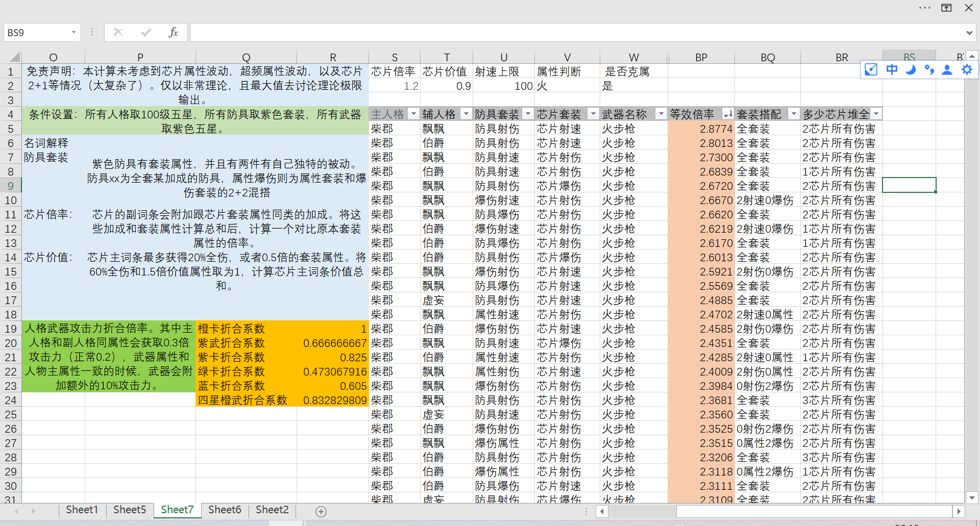Click 名词解释 cell
The image size is (980, 526).
pos(53,143)
